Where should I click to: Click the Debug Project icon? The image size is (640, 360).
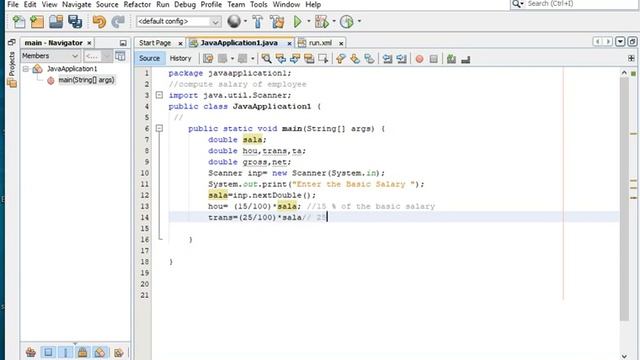tap(322, 21)
